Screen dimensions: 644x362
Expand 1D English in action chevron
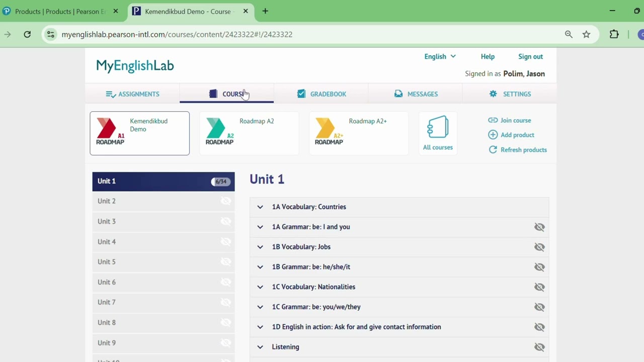(x=260, y=327)
